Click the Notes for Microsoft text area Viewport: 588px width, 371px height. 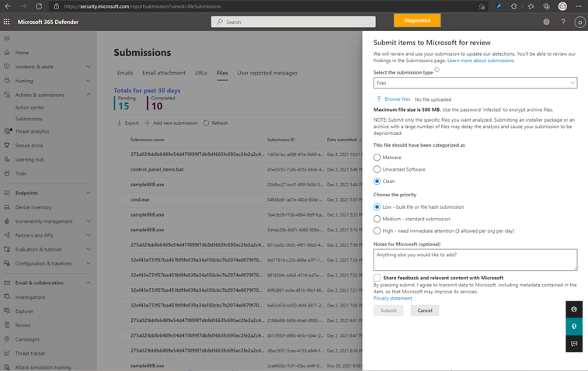pyautogui.click(x=475, y=259)
